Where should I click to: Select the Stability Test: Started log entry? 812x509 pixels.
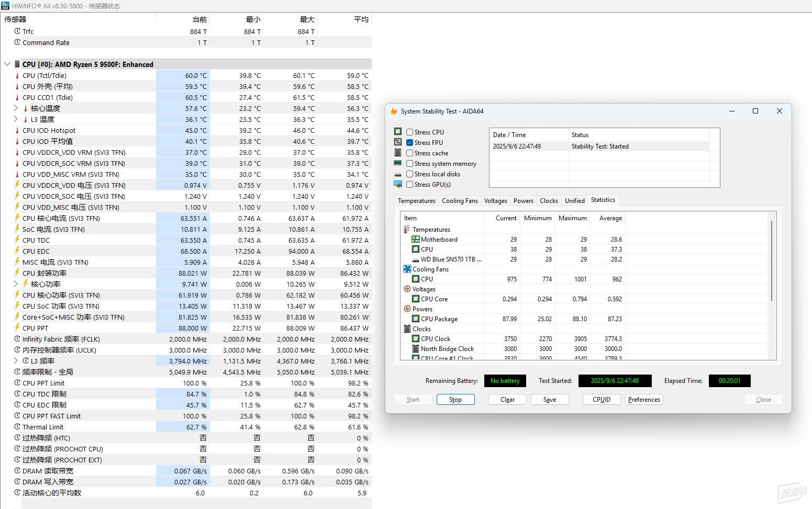(x=599, y=146)
